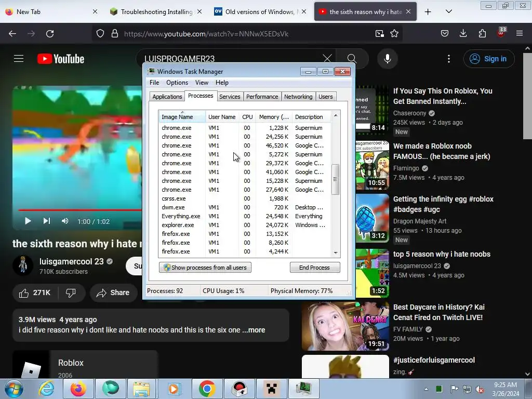The height and width of the screenshot is (399, 532).
Task: Click the site padlock icon
Action: (x=115, y=34)
